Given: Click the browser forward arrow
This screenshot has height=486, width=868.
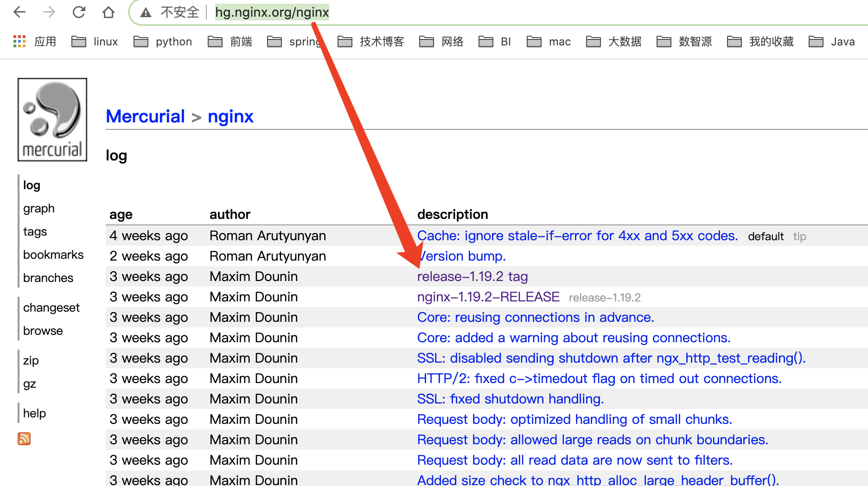Looking at the screenshot, I should [49, 12].
